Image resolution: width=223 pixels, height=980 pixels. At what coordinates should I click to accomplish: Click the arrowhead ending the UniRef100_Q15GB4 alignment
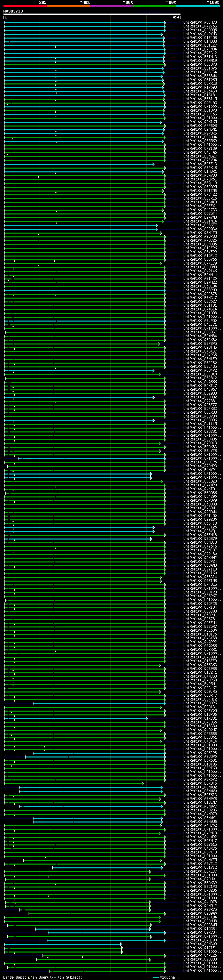coord(150,929)
